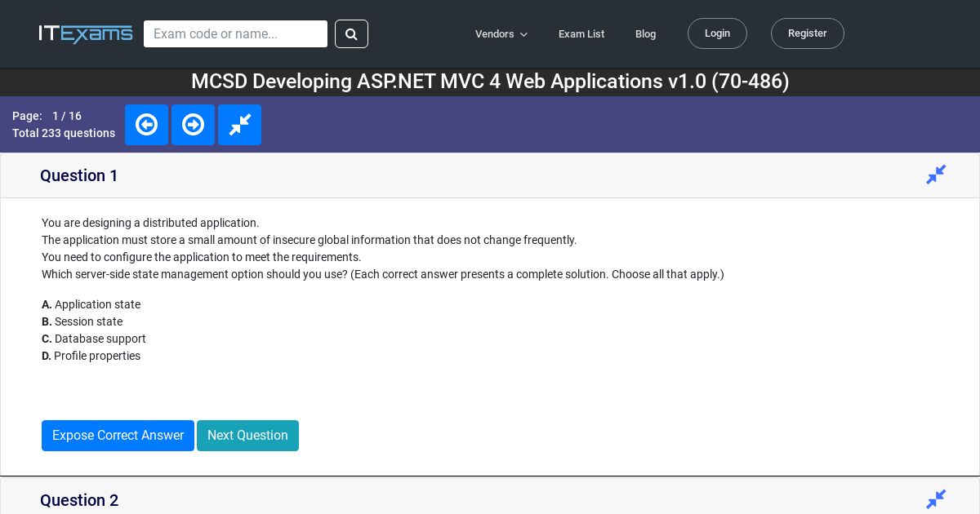Click the ITExams logo
Screen dimensions: 980x514
[x=86, y=33]
